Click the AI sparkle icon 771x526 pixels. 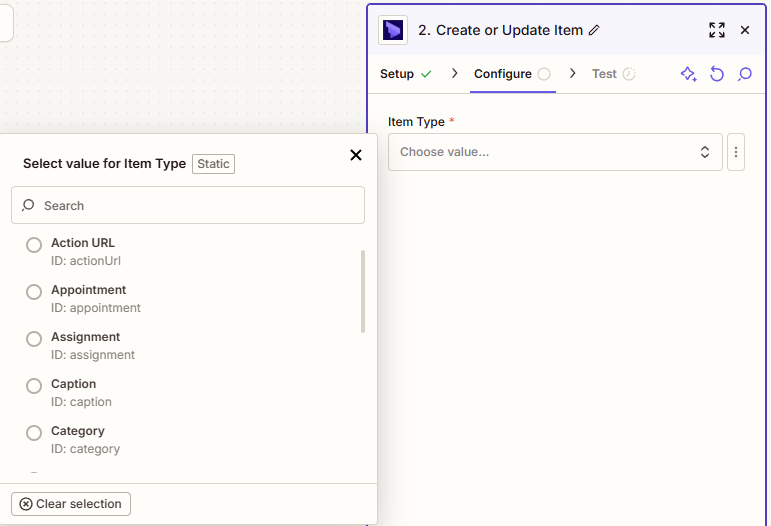coord(688,74)
